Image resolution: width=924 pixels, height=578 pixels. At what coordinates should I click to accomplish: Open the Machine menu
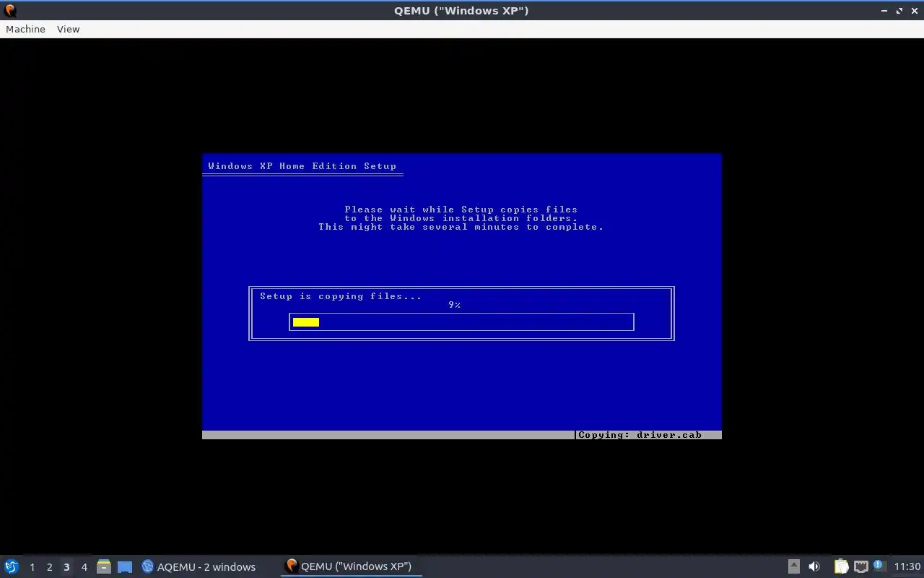[25, 29]
